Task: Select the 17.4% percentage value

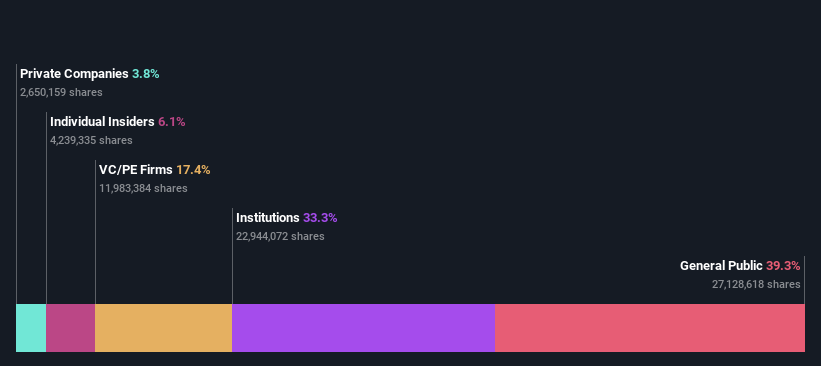Action: 193,170
